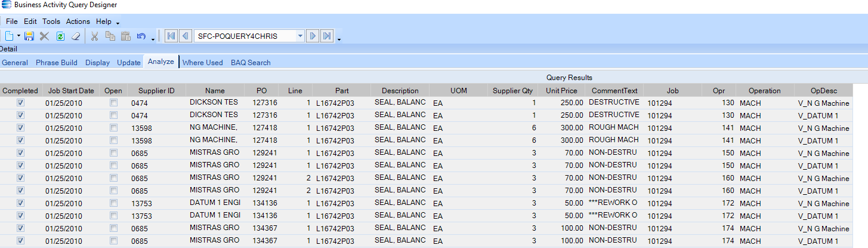Click the Operation column header
868x248 pixels.
(765, 91)
